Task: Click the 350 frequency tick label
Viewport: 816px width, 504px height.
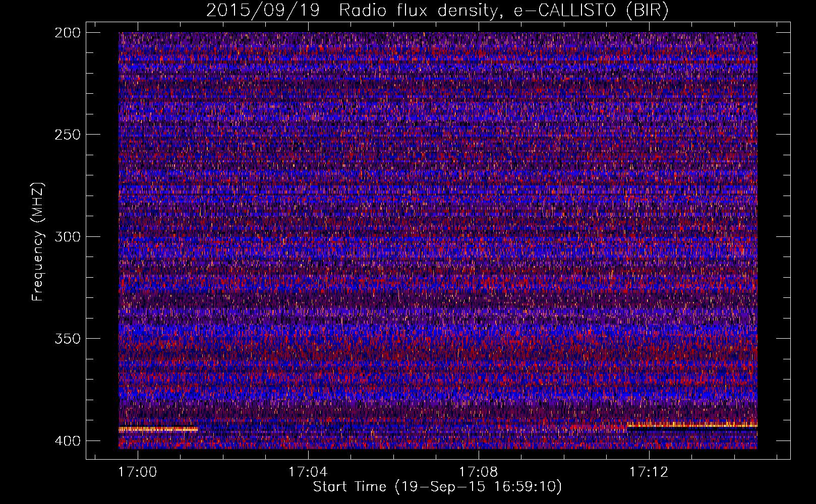Action: pyautogui.click(x=67, y=339)
